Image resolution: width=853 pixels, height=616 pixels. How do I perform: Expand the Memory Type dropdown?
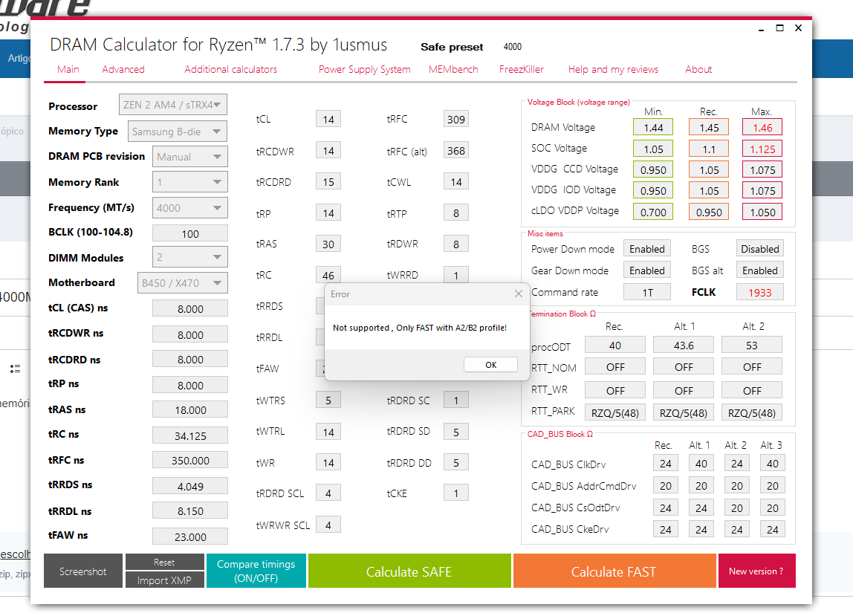pyautogui.click(x=178, y=132)
